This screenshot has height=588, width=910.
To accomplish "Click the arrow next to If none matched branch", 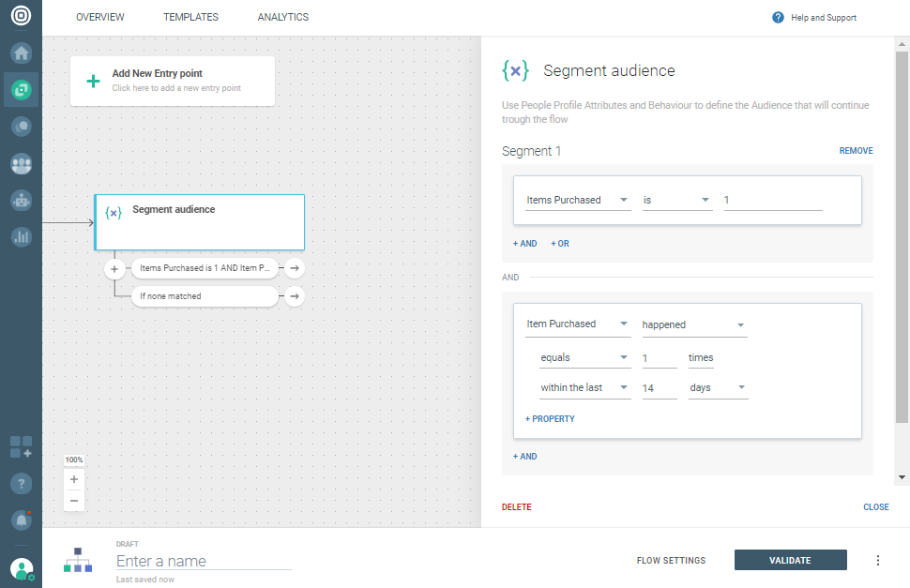I will (294, 295).
